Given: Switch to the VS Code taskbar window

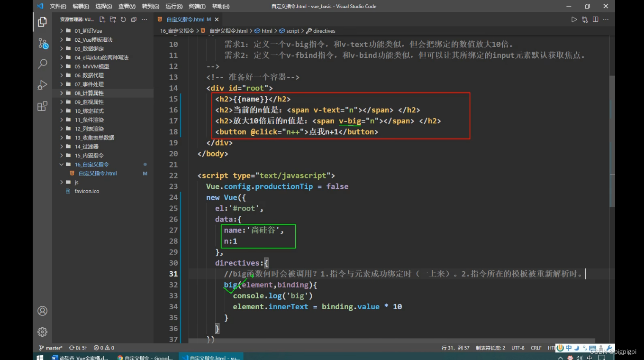Looking at the screenshot, I should (211, 357).
